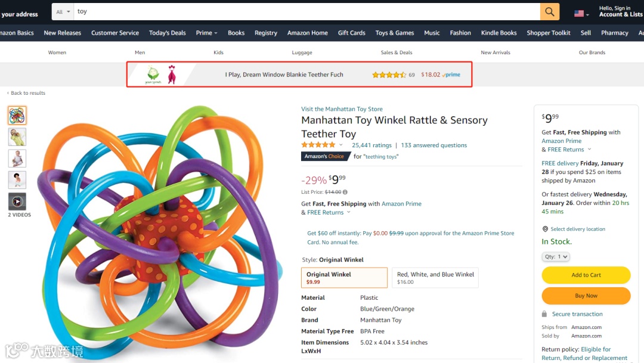Click the delivery location pin icon

545,229
